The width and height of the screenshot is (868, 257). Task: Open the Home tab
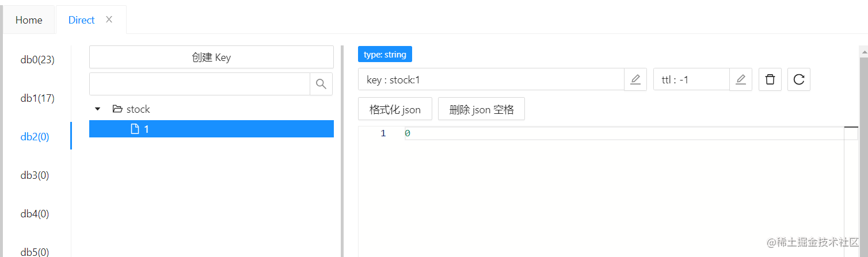pos(29,20)
